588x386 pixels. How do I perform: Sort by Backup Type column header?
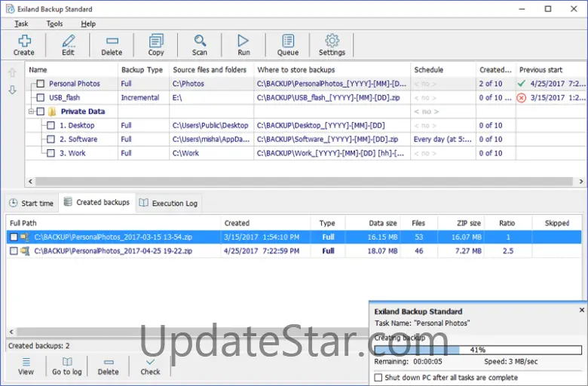point(144,70)
